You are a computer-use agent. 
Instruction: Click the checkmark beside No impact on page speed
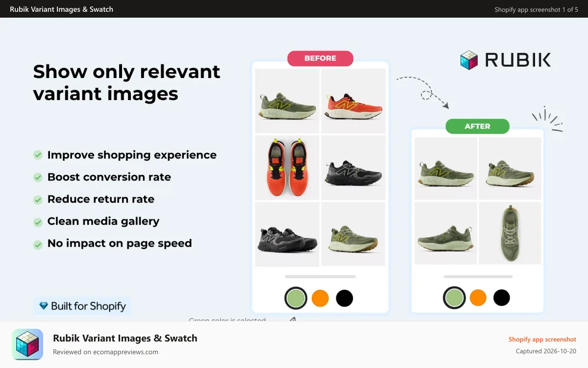(38, 244)
